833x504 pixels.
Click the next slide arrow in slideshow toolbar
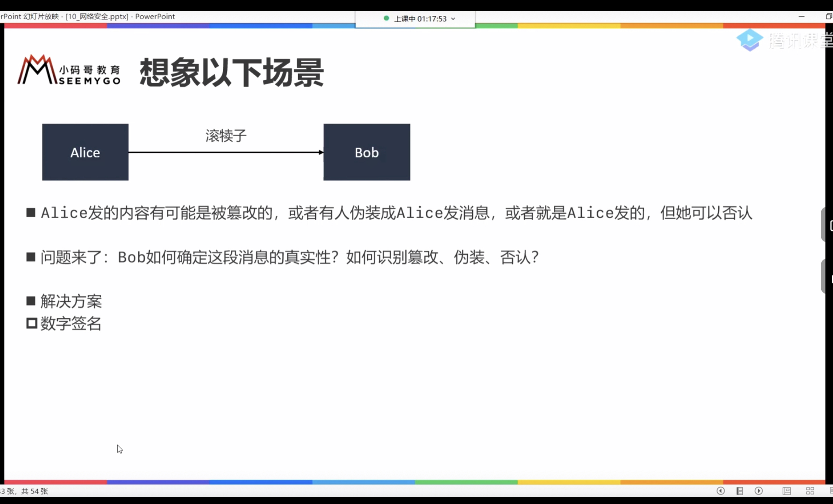[758, 491]
